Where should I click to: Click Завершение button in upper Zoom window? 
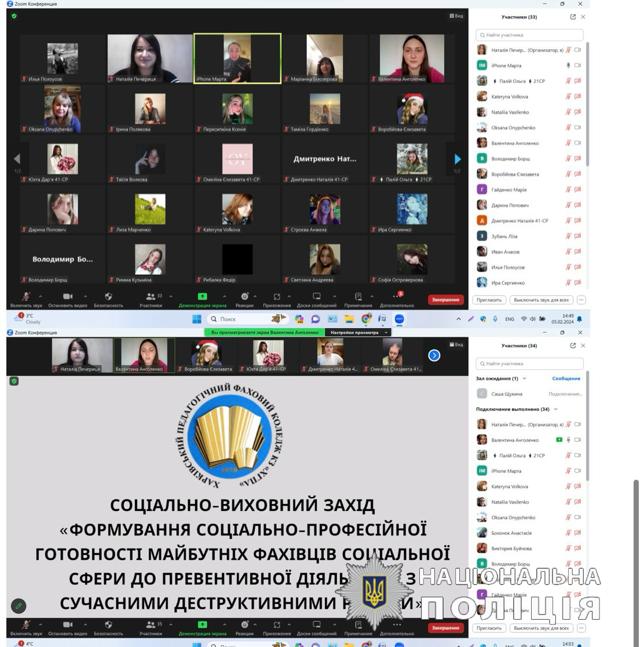coord(445,300)
